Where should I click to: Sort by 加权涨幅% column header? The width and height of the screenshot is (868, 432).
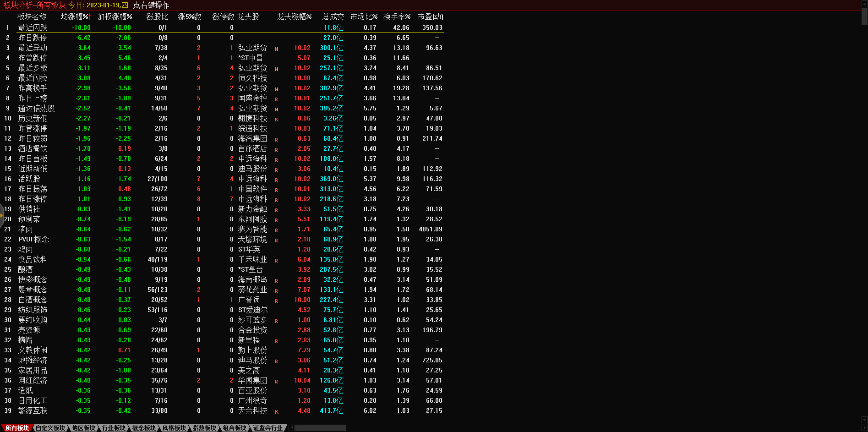pos(115,16)
